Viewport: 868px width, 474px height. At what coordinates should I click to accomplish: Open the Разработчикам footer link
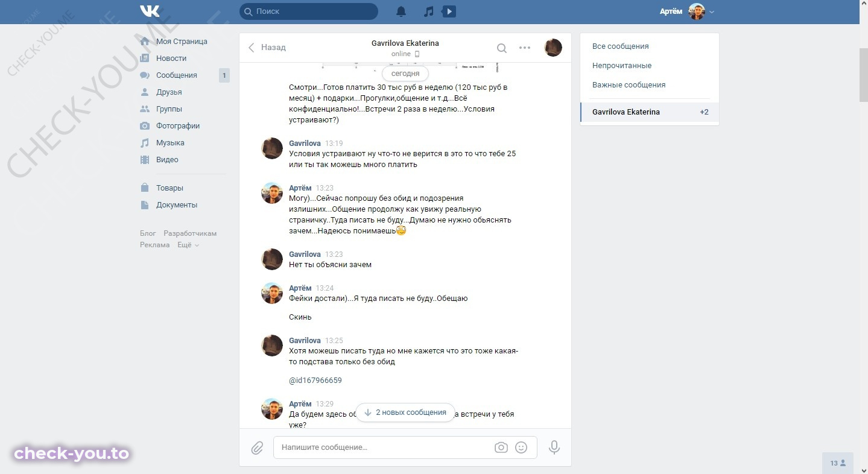pos(190,233)
